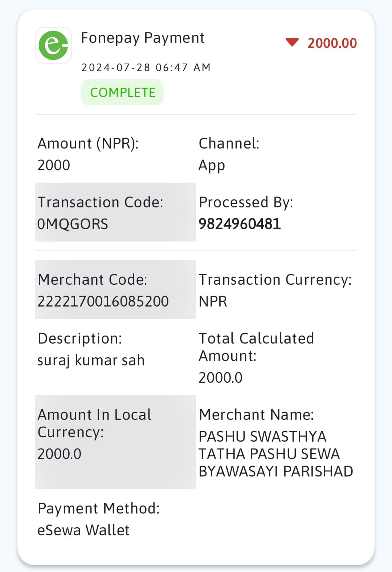Tap the green eSewa logo icon
Screen dimensions: 392x572
(53, 45)
